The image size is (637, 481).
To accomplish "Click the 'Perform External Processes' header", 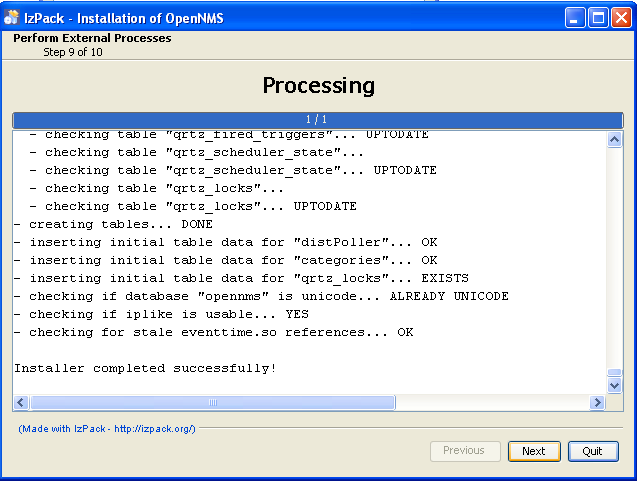I will (x=92, y=38).
